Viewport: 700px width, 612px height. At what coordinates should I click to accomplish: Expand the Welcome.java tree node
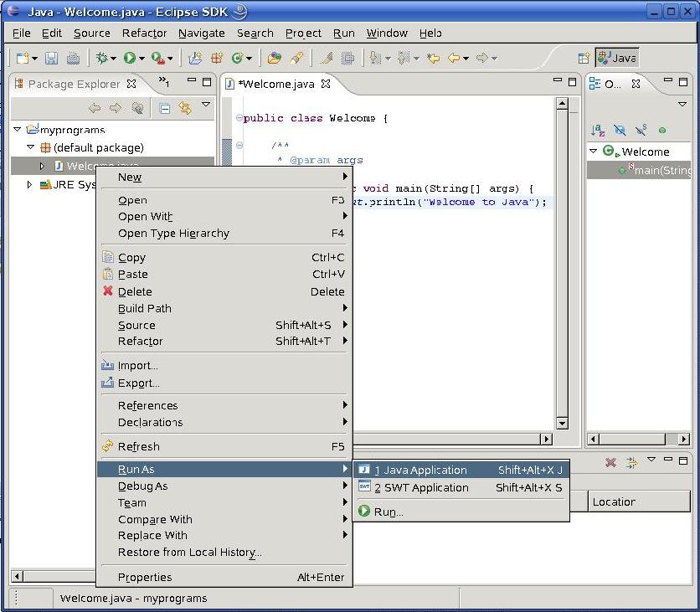point(42,166)
